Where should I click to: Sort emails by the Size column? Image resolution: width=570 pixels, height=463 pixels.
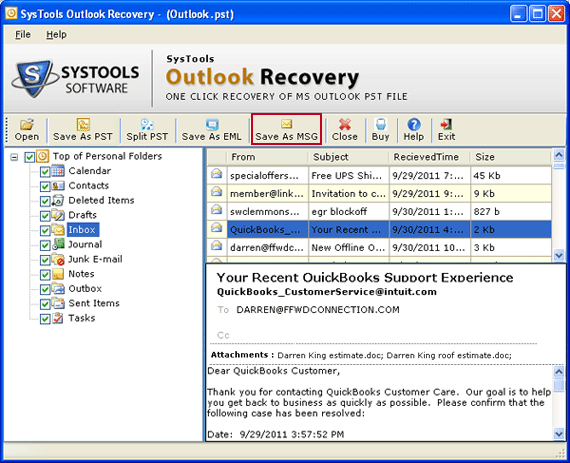(510, 157)
